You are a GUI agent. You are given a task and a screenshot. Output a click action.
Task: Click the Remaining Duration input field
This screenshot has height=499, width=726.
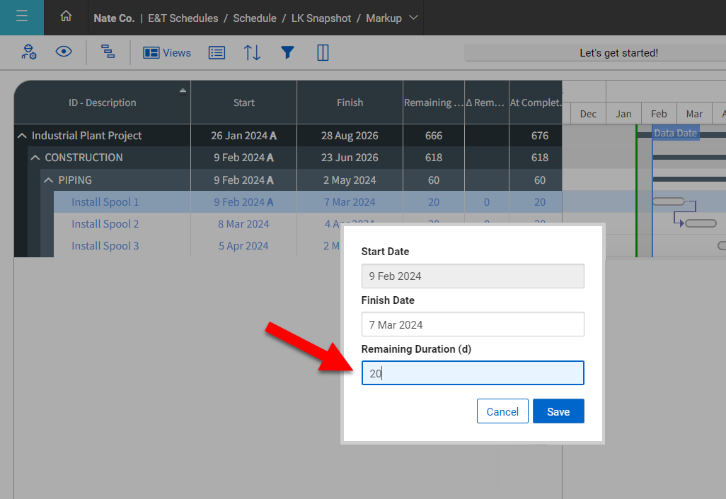[x=472, y=373]
